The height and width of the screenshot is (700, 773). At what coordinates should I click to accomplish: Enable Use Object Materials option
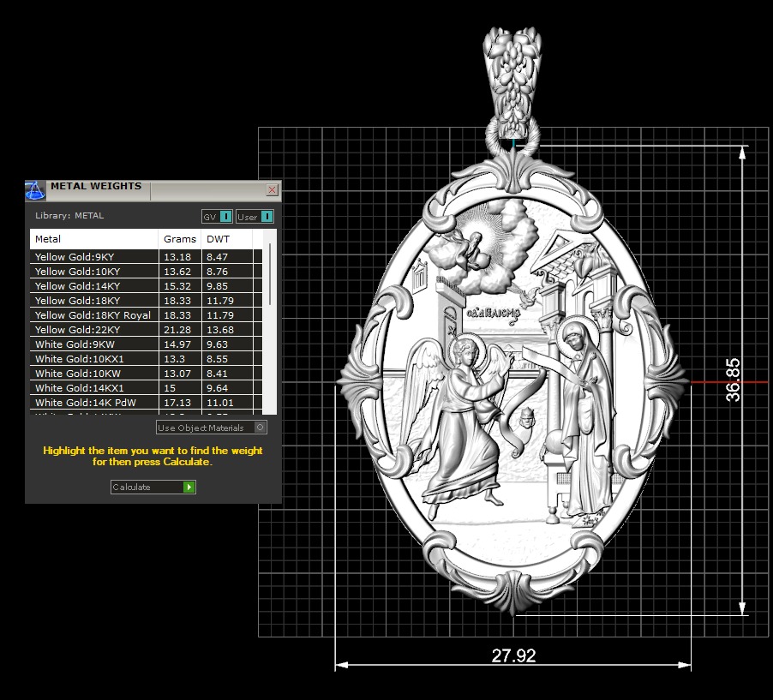click(x=212, y=428)
